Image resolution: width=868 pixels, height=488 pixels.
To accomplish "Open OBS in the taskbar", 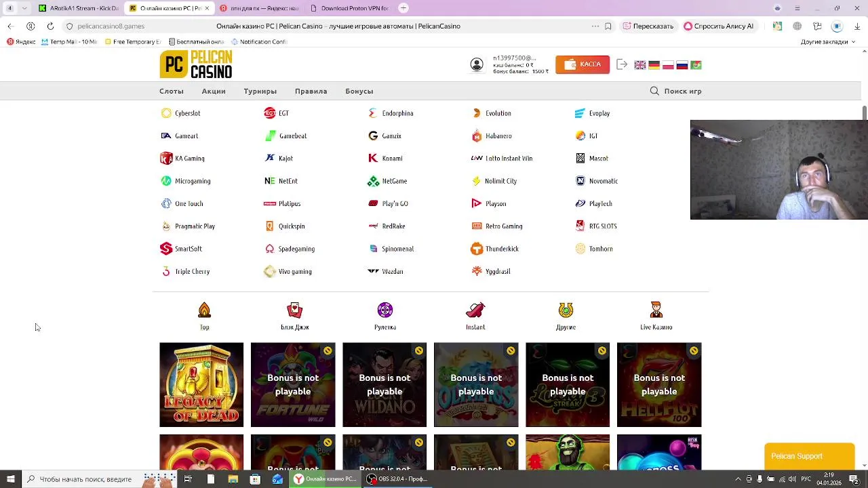I will pos(397,479).
